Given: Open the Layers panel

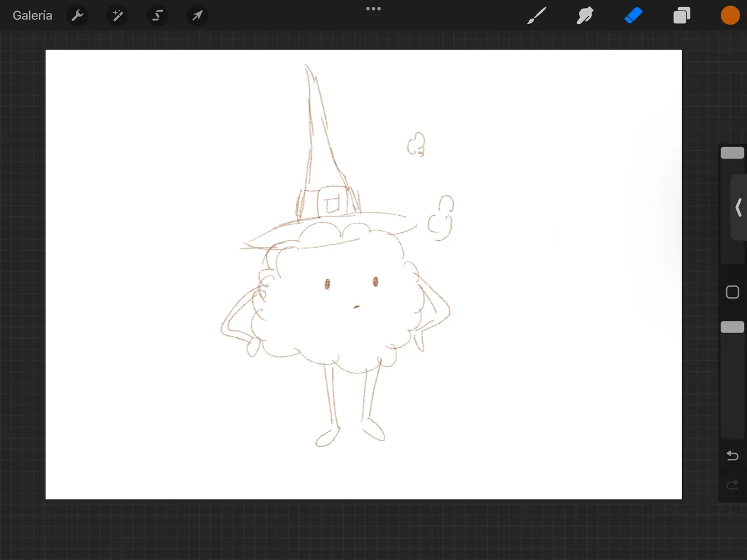Looking at the screenshot, I should (x=682, y=16).
